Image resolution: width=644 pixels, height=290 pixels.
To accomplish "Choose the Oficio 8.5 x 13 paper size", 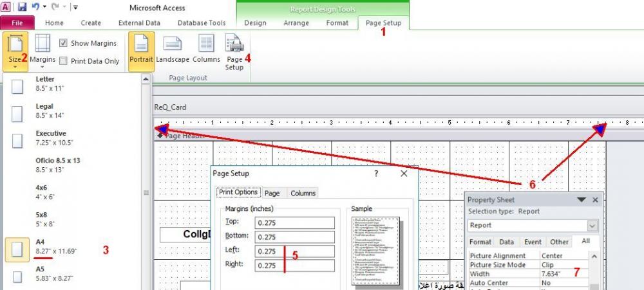I will click(72, 165).
